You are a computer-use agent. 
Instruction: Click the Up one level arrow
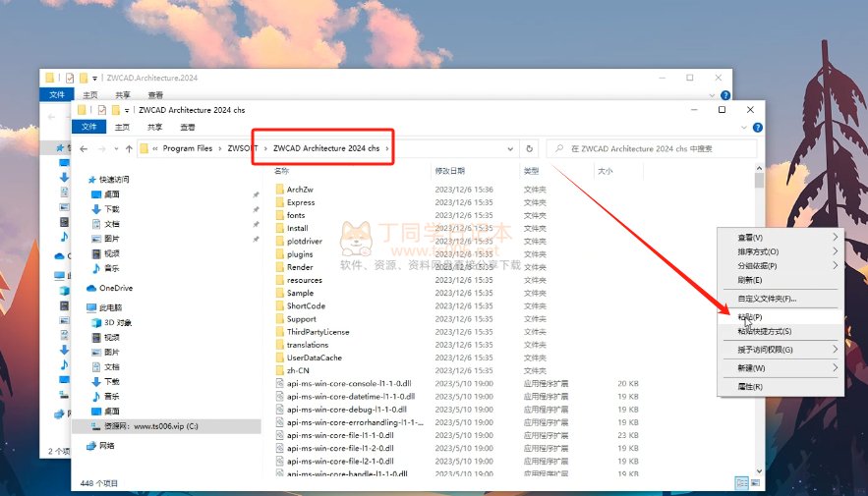[x=129, y=148]
